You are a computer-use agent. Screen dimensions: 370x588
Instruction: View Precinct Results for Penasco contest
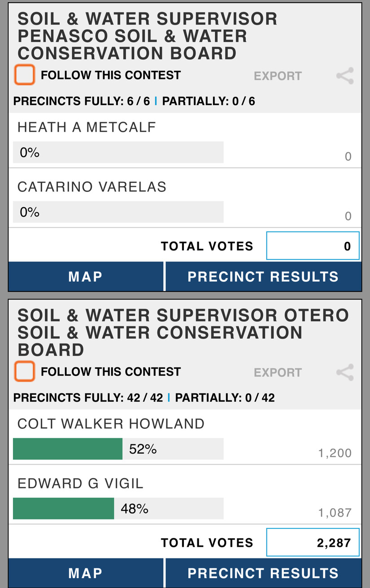263,276
